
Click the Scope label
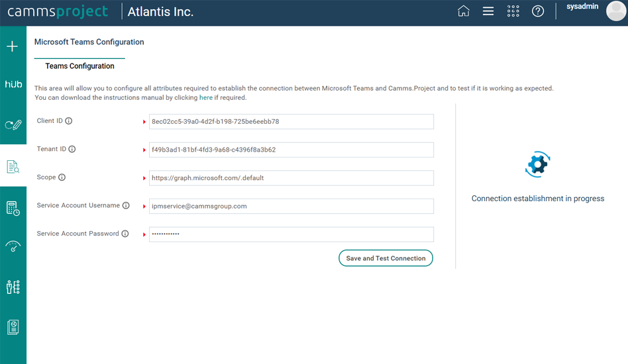[46, 177]
